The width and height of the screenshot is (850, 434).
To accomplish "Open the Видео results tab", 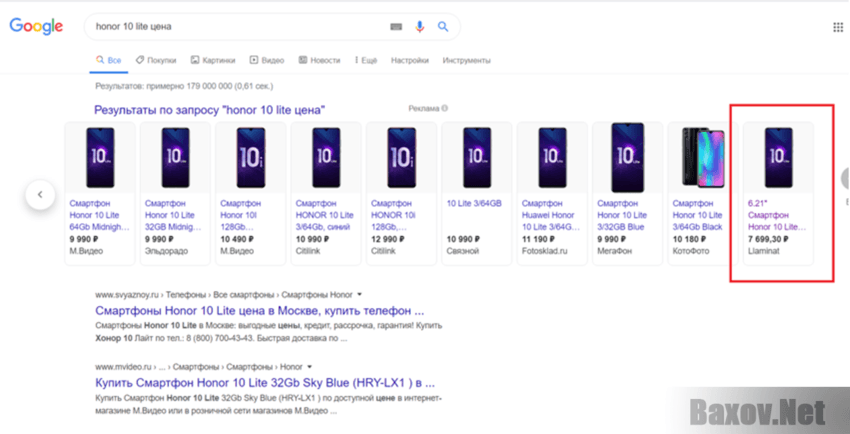I will (x=267, y=60).
